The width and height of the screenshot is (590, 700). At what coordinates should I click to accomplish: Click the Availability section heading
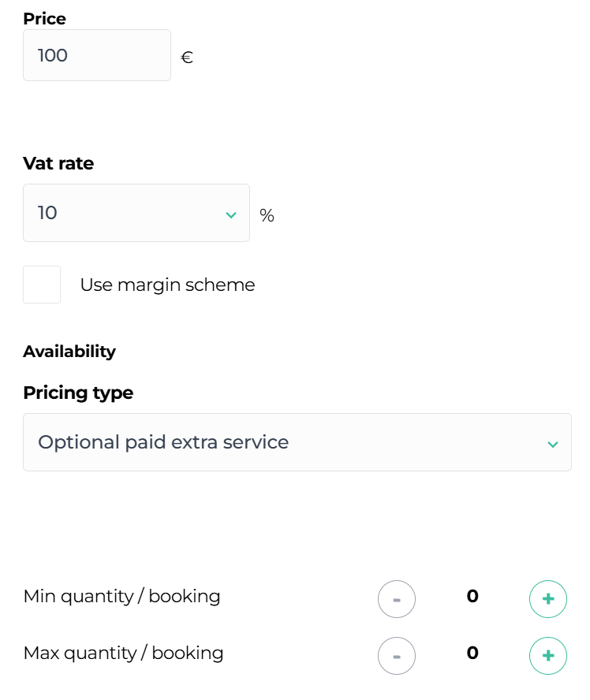click(69, 352)
